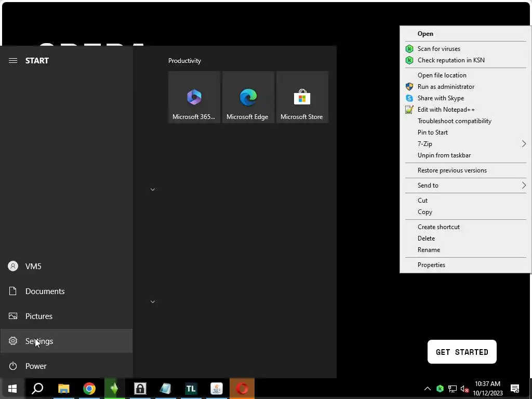This screenshot has width=532, height=399.
Task: Open The Sims green diamond taskbar icon
Action: point(114,389)
